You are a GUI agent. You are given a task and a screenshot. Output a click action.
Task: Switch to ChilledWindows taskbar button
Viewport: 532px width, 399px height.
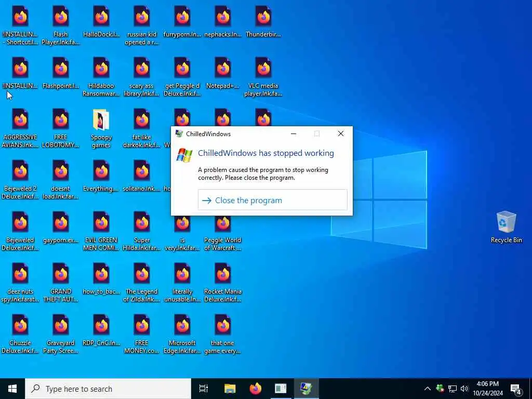pos(307,389)
